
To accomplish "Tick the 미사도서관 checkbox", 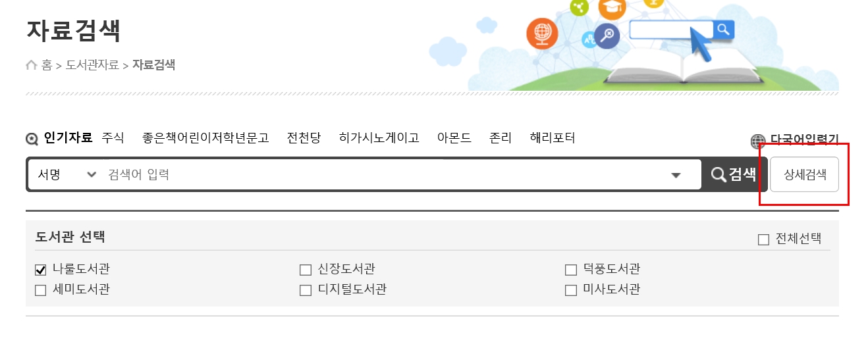I will pos(571,290).
